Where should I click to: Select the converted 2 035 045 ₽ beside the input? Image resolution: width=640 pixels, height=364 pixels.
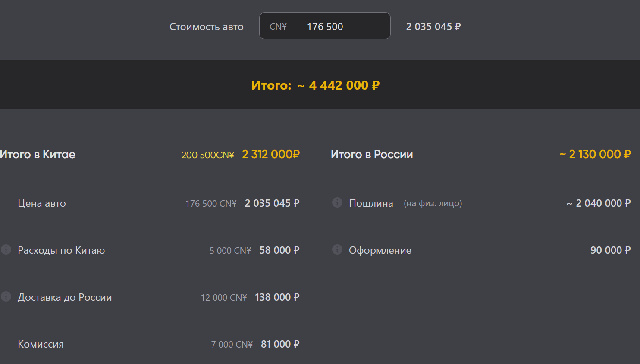(x=433, y=27)
